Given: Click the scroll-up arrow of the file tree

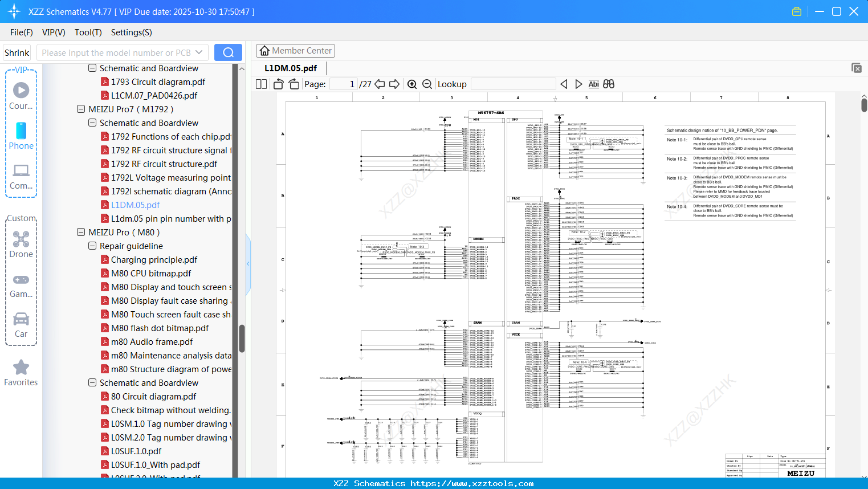Looking at the screenshot, I should pyautogui.click(x=242, y=68).
